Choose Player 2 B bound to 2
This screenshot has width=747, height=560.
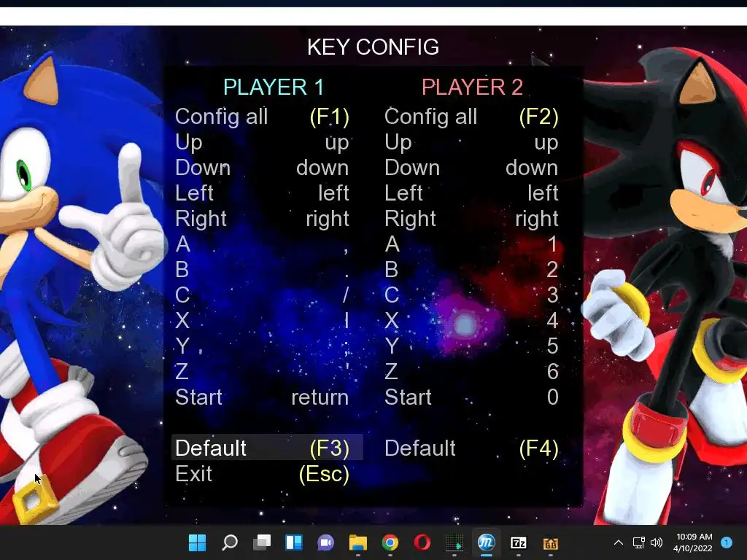tap(471, 270)
